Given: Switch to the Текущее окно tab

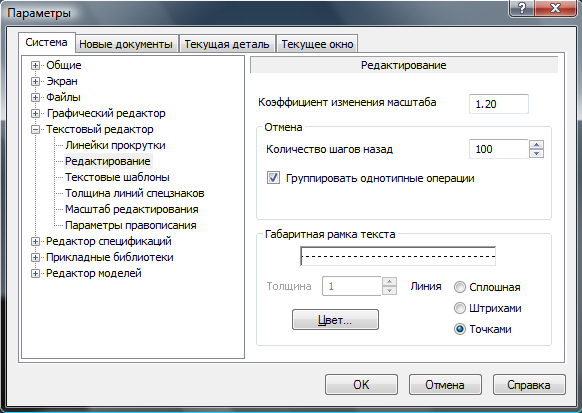Looking at the screenshot, I should click(x=317, y=44).
